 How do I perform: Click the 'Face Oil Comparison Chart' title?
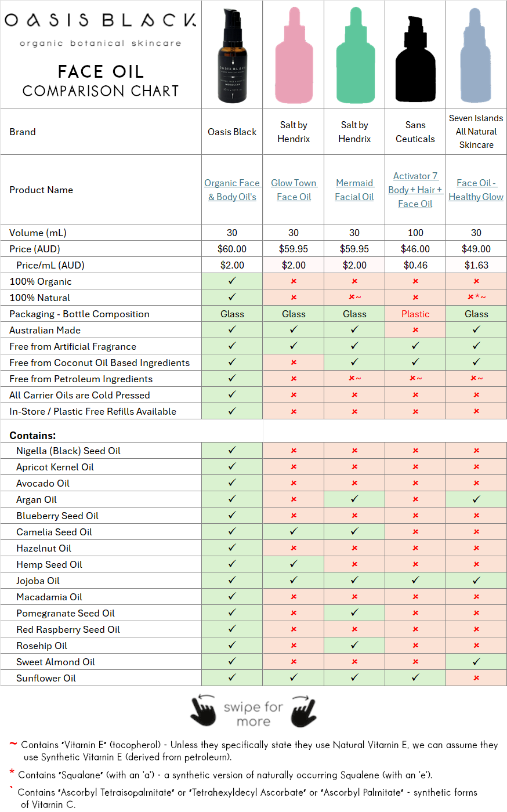pos(100,81)
